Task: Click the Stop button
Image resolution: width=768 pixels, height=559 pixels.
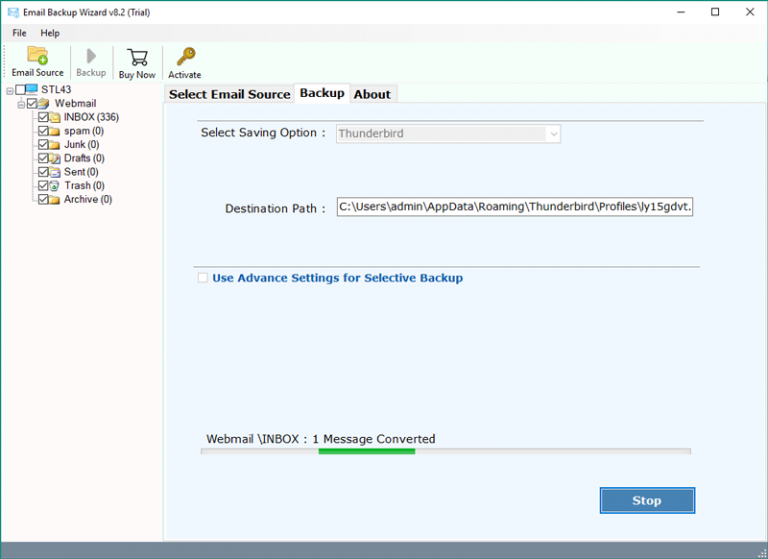Action: click(647, 500)
